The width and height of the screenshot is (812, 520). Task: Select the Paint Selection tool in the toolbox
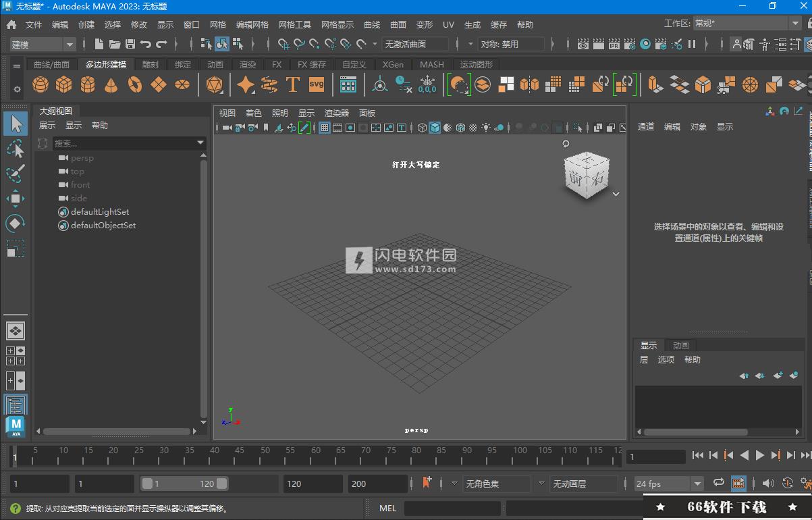[x=16, y=173]
